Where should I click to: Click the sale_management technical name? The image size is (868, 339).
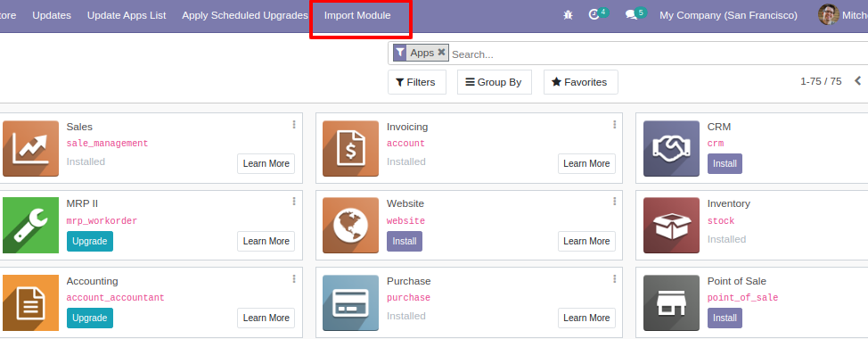point(108,144)
